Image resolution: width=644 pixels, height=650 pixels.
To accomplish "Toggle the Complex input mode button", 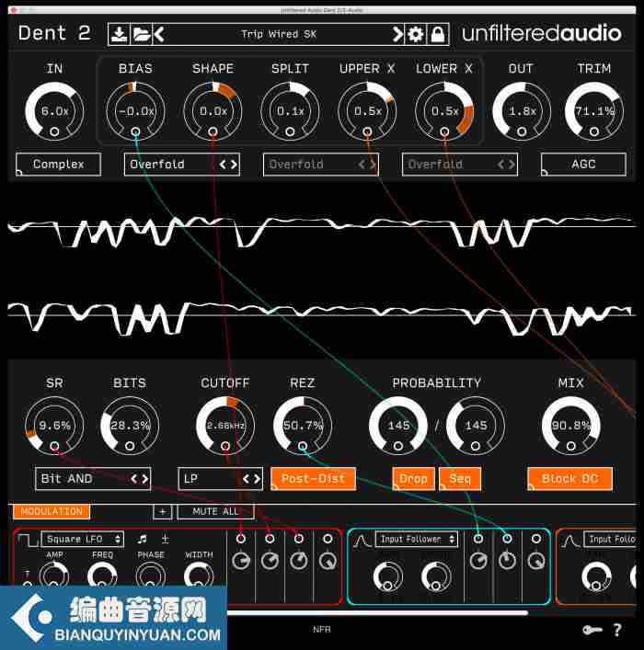I will click(59, 165).
